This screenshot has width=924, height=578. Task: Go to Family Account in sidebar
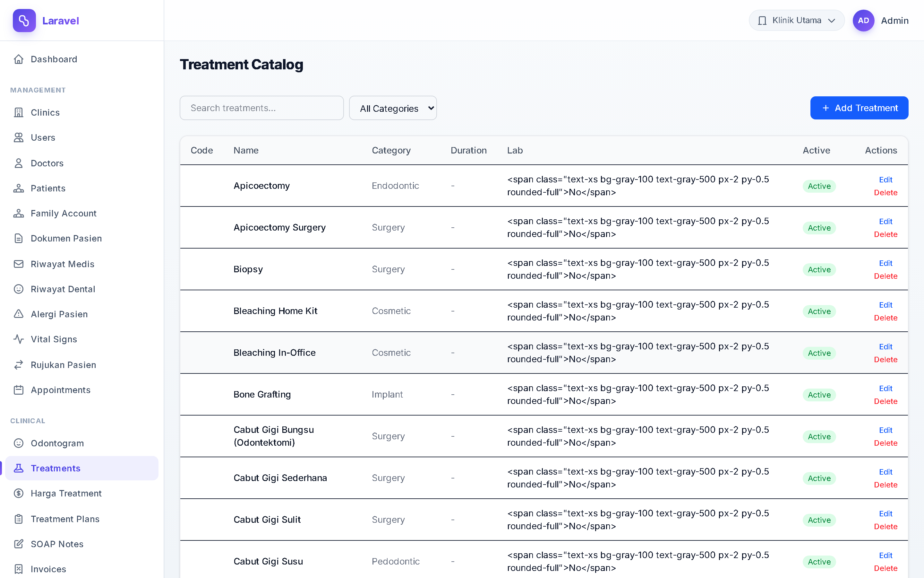point(82,213)
